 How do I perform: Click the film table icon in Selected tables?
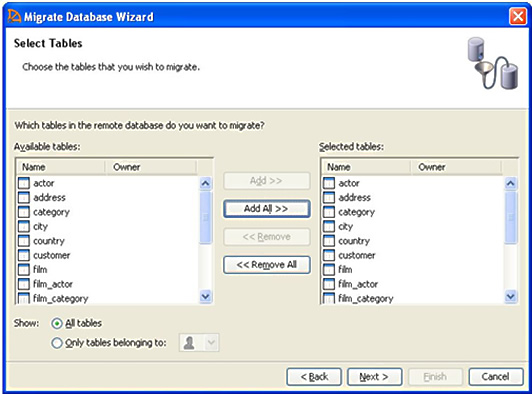tap(329, 269)
